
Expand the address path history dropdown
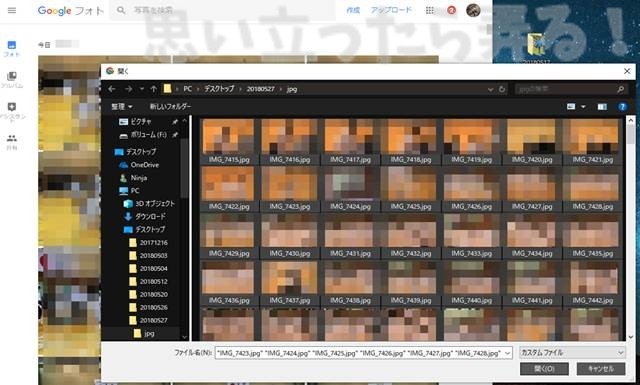click(x=490, y=89)
